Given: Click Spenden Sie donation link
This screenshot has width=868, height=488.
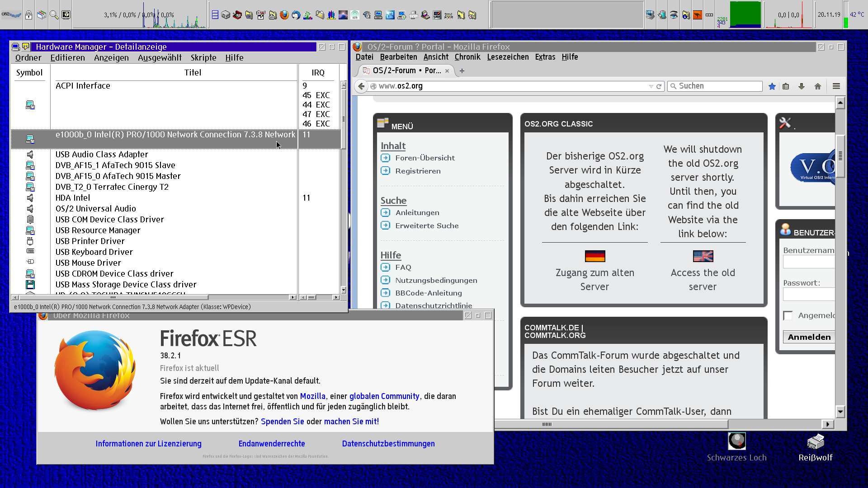Looking at the screenshot, I should pos(283,422).
